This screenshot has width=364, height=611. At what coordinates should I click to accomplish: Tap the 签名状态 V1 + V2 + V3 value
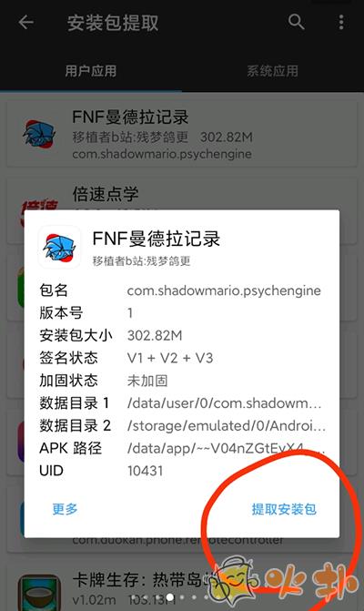pos(170,358)
